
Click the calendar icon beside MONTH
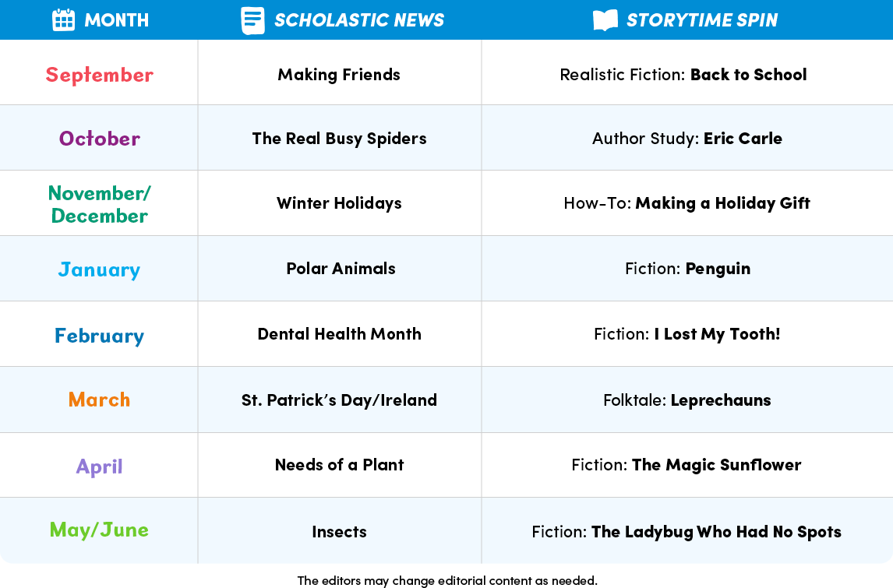[x=63, y=20]
